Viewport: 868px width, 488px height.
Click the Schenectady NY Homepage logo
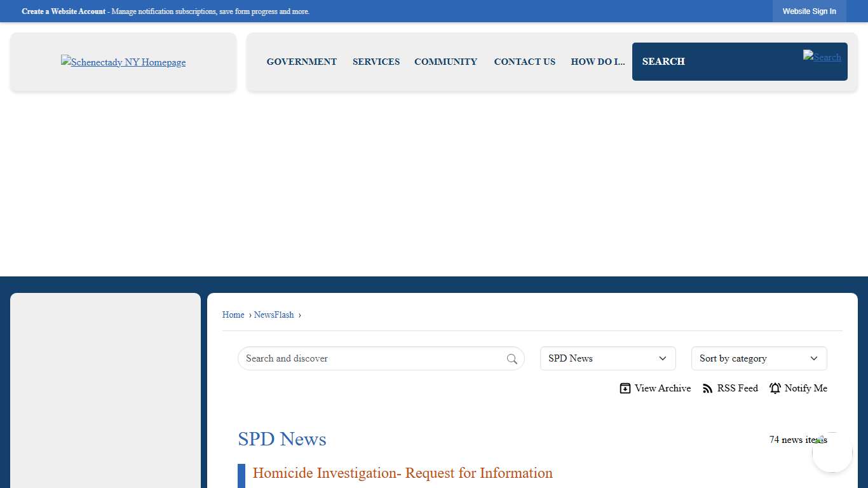coord(123,62)
